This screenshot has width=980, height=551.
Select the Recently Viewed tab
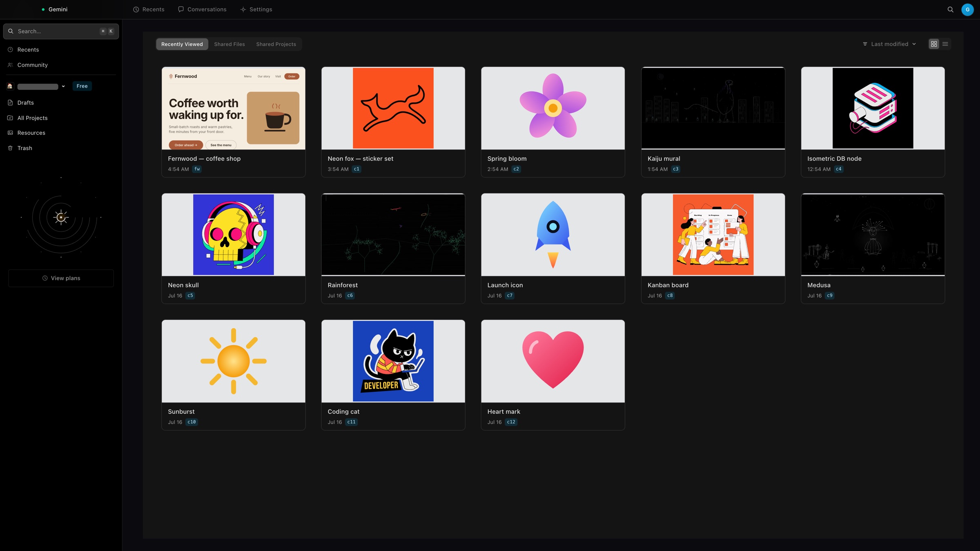click(182, 44)
